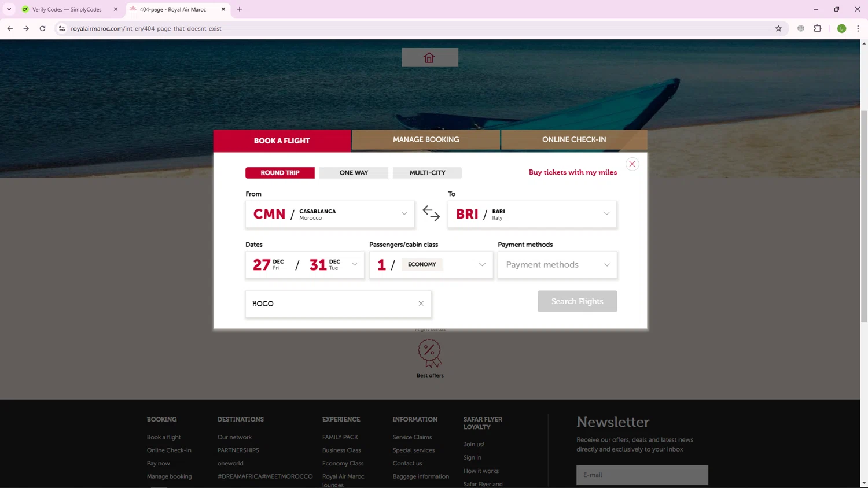Expand the From airport CMN dropdown
This screenshot has width=868, height=488.
pos(330,214)
